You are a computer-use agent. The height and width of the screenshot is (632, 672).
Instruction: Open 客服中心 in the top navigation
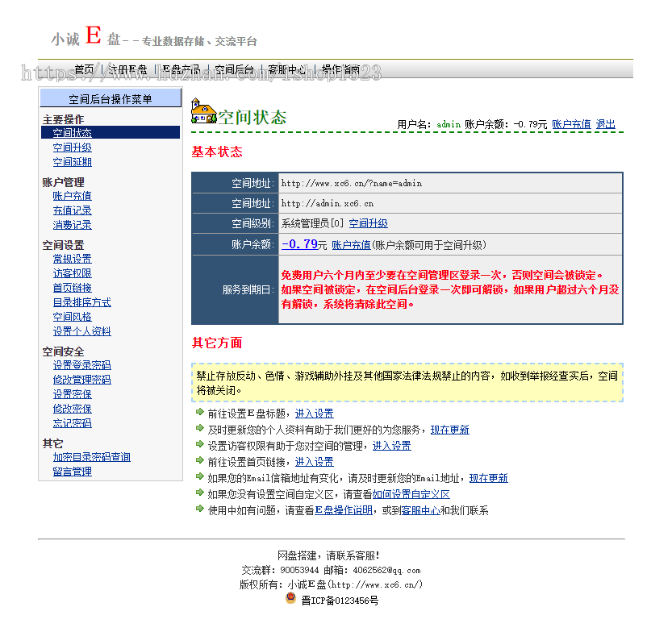pyautogui.click(x=287, y=69)
